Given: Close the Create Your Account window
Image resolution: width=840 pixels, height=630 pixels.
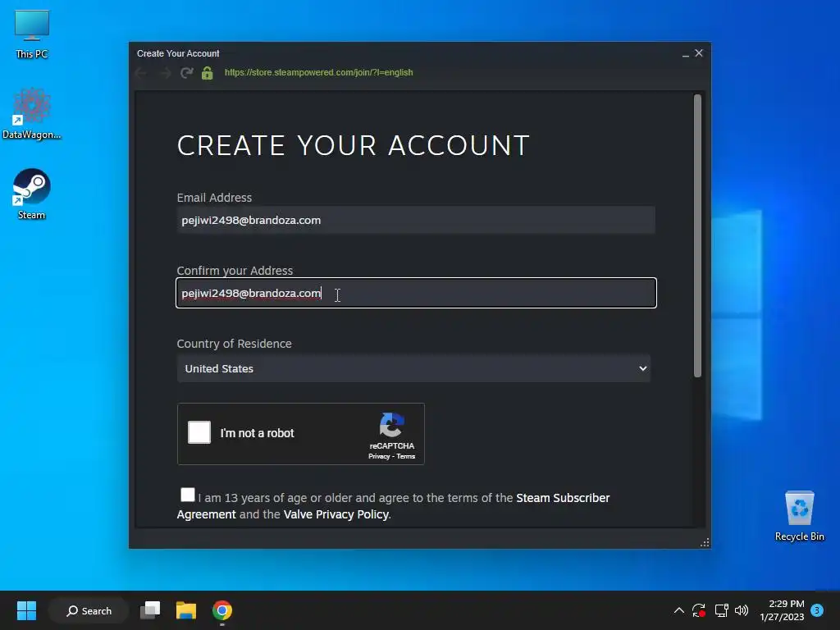Looking at the screenshot, I should 699,53.
